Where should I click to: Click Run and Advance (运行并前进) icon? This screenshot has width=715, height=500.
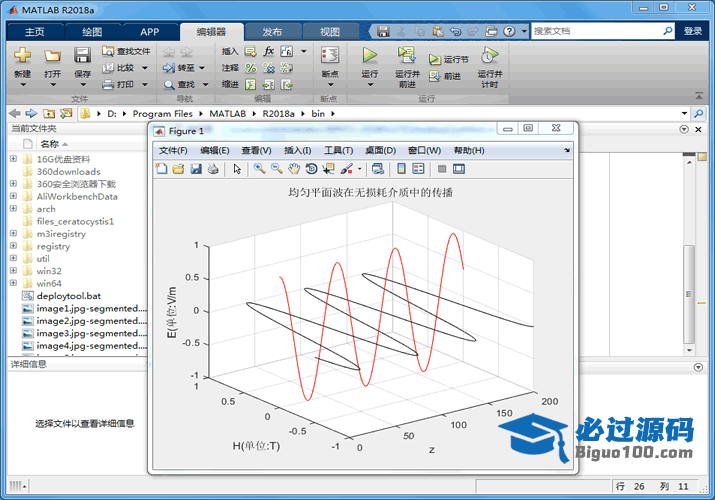[406, 56]
